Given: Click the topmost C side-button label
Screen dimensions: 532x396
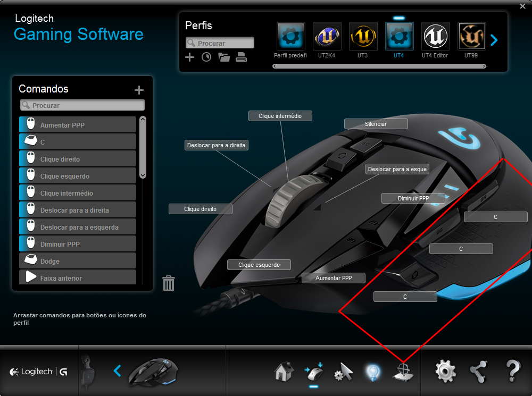Looking at the screenshot, I should [496, 217].
